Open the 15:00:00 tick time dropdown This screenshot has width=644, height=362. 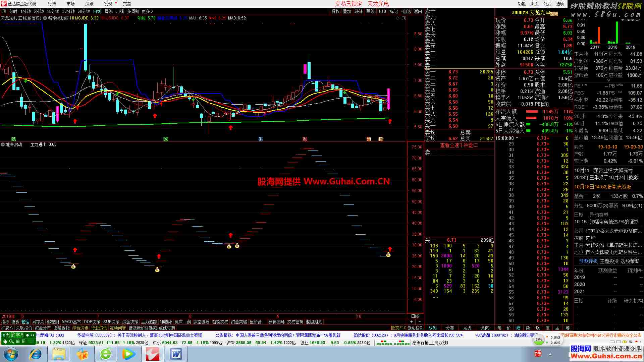[517, 138]
